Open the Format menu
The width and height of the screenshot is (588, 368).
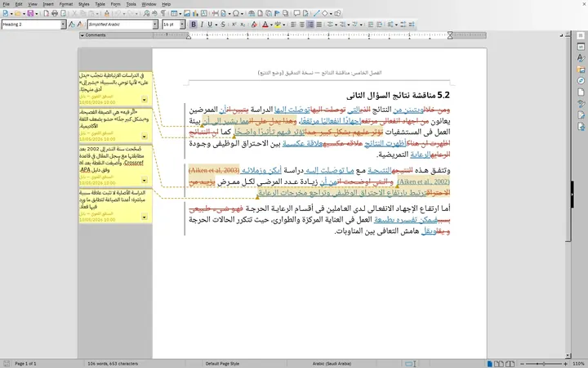point(66,4)
